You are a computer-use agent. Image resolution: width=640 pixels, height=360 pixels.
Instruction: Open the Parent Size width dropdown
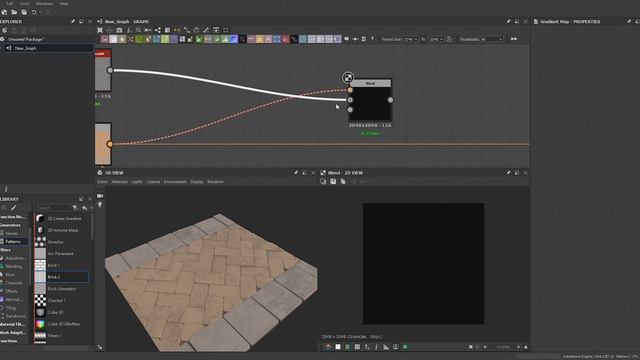click(x=411, y=39)
